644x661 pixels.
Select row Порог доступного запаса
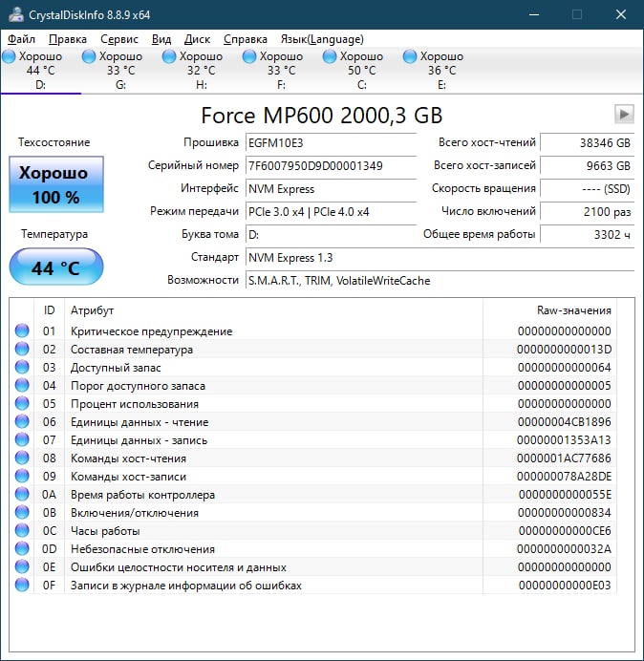pos(313,385)
